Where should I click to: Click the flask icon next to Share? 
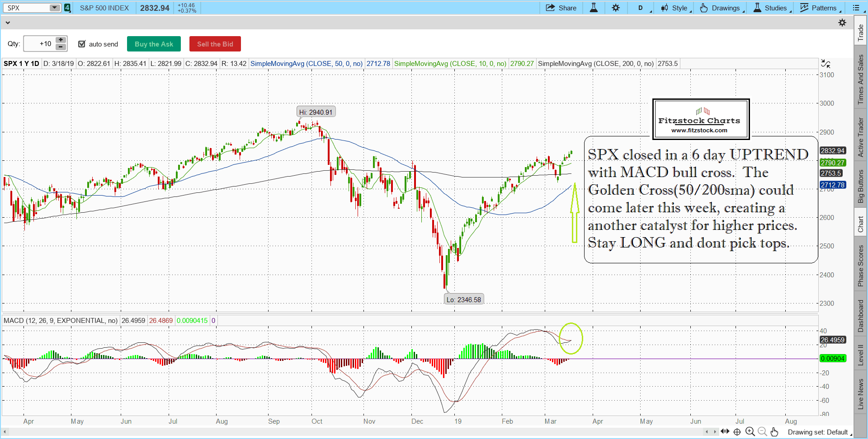coord(594,8)
